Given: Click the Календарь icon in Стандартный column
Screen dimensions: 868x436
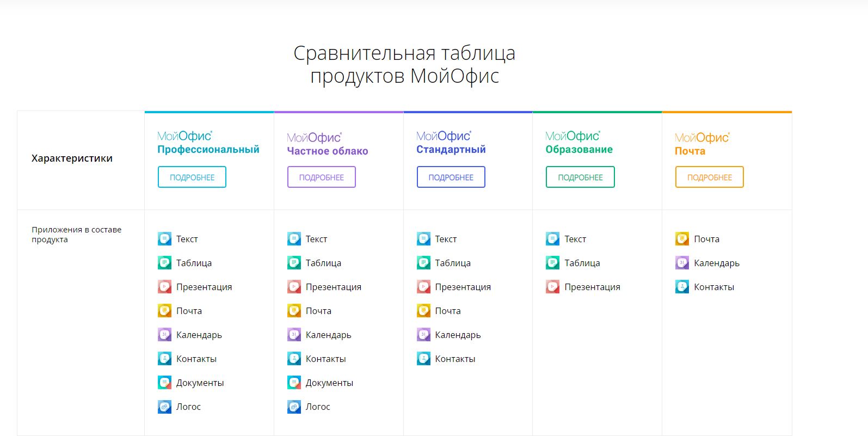Looking at the screenshot, I should click(423, 334).
